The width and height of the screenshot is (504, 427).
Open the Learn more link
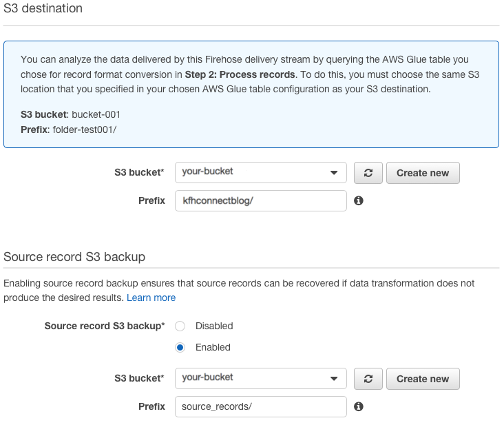[151, 298]
